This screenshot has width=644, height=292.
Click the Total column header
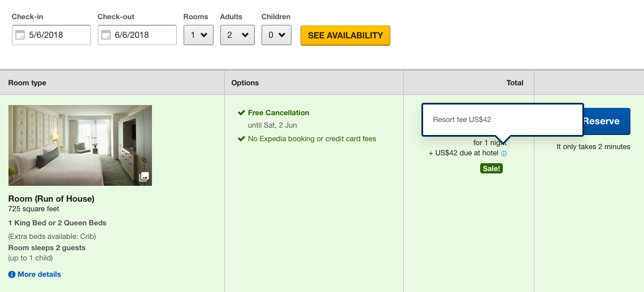(515, 83)
